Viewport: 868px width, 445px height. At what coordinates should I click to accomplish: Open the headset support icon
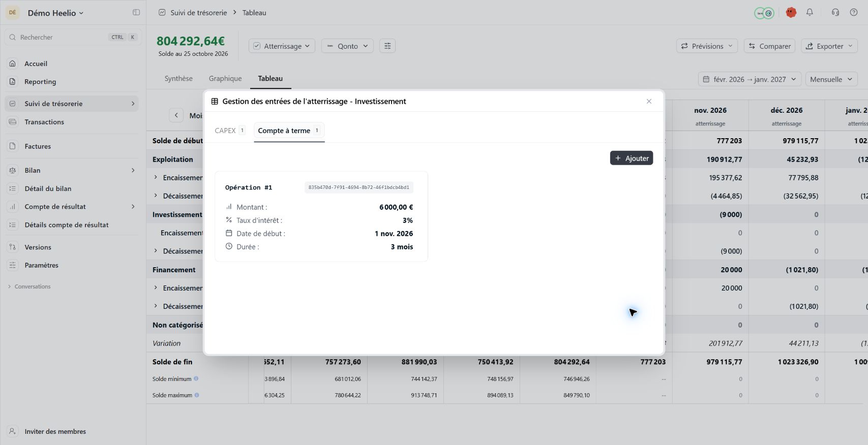click(835, 12)
